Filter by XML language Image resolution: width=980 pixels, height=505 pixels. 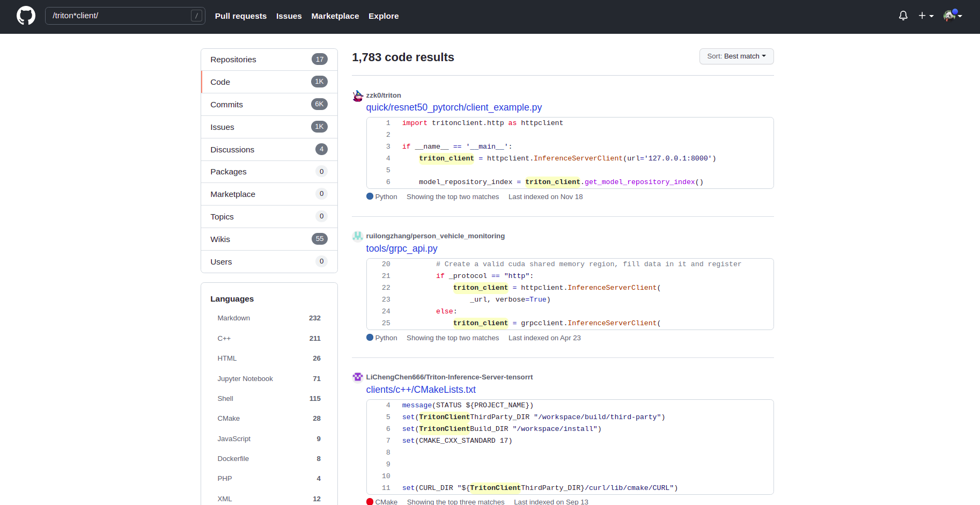[269, 499]
